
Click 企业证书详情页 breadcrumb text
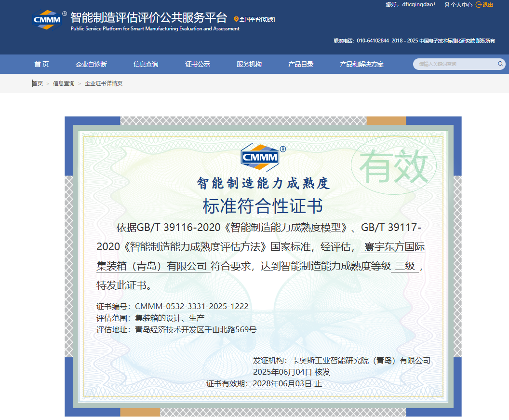pyautogui.click(x=104, y=83)
